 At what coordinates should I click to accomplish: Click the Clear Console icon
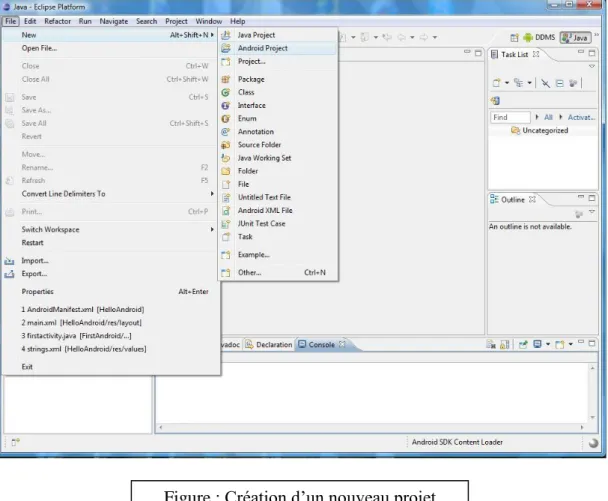pyautogui.click(x=491, y=344)
